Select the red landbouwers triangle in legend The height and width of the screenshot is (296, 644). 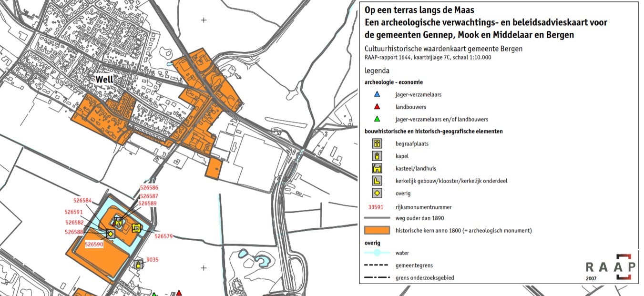click(x=377, y=107)
